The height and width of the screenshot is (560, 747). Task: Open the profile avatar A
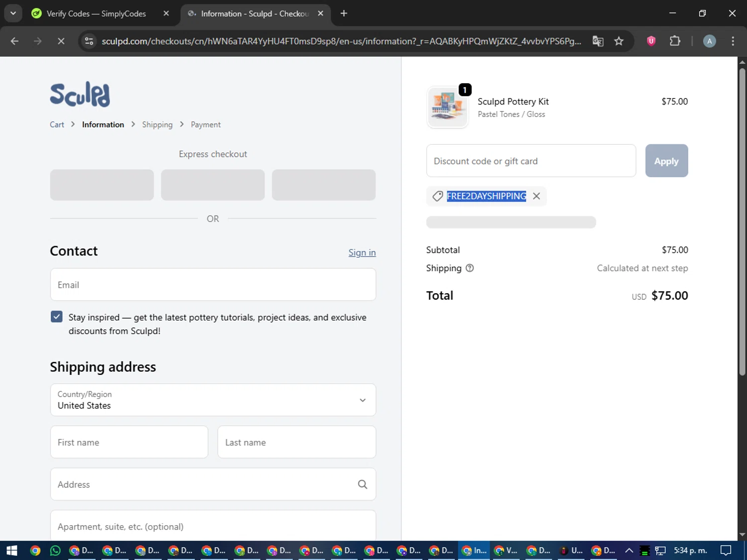tap(710, 41)
